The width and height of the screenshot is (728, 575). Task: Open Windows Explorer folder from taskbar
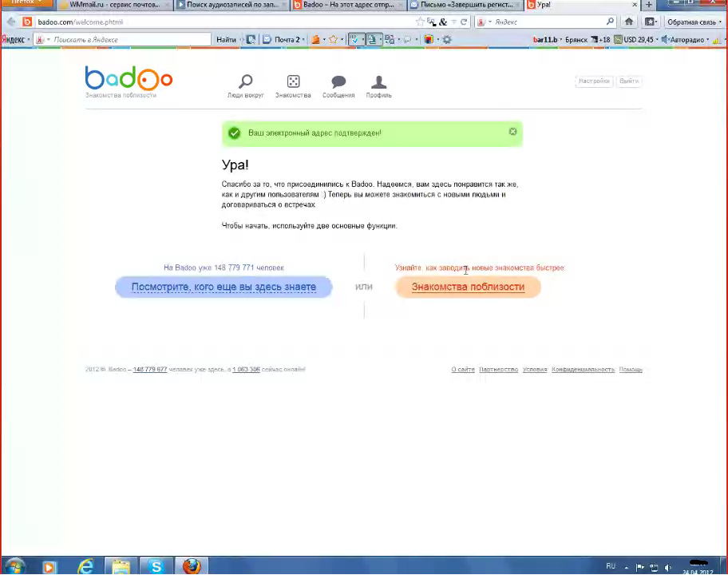[121, 567]
